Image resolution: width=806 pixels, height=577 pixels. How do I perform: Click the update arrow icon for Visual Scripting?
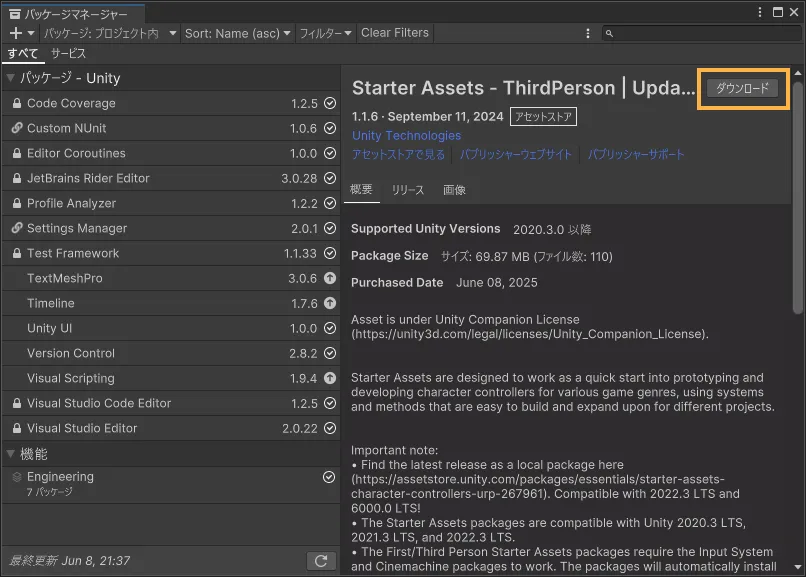click(330, 378)
